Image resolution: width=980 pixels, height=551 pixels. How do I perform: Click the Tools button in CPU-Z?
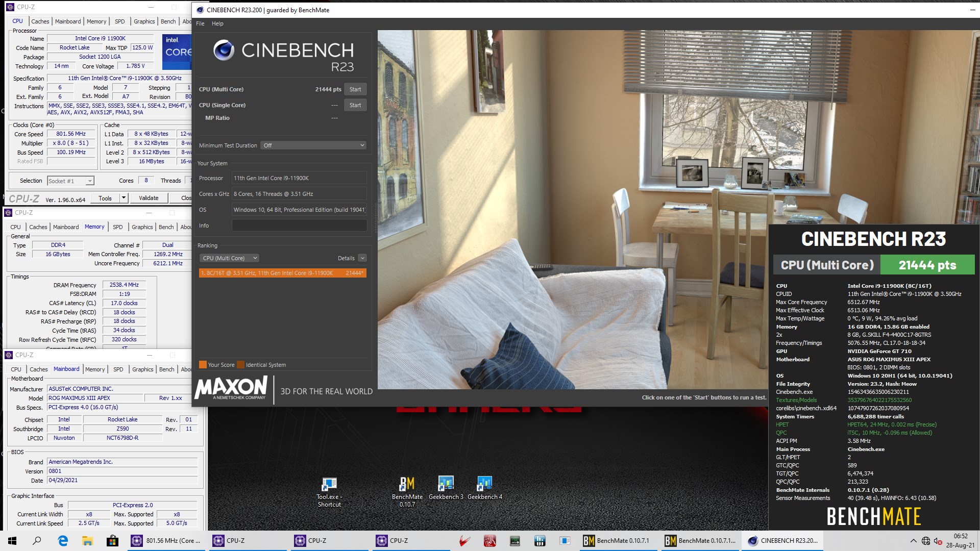click(x=105, y=198)
